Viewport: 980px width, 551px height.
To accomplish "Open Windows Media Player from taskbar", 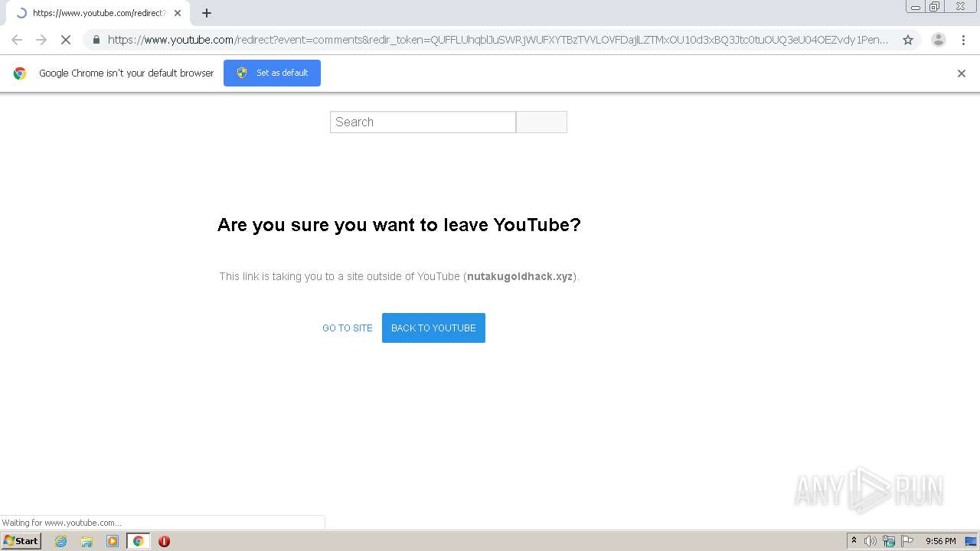I will (x=113, y=541).
